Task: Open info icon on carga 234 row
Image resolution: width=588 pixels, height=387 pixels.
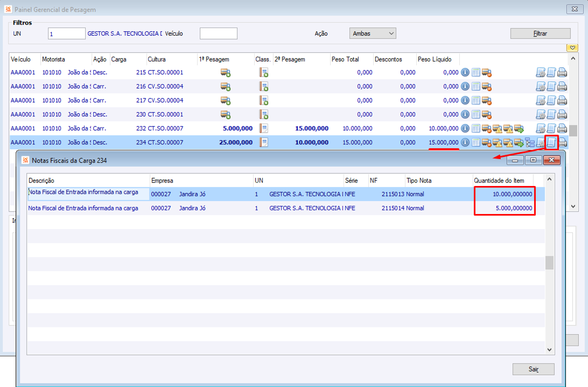Action: click(465, 143)
